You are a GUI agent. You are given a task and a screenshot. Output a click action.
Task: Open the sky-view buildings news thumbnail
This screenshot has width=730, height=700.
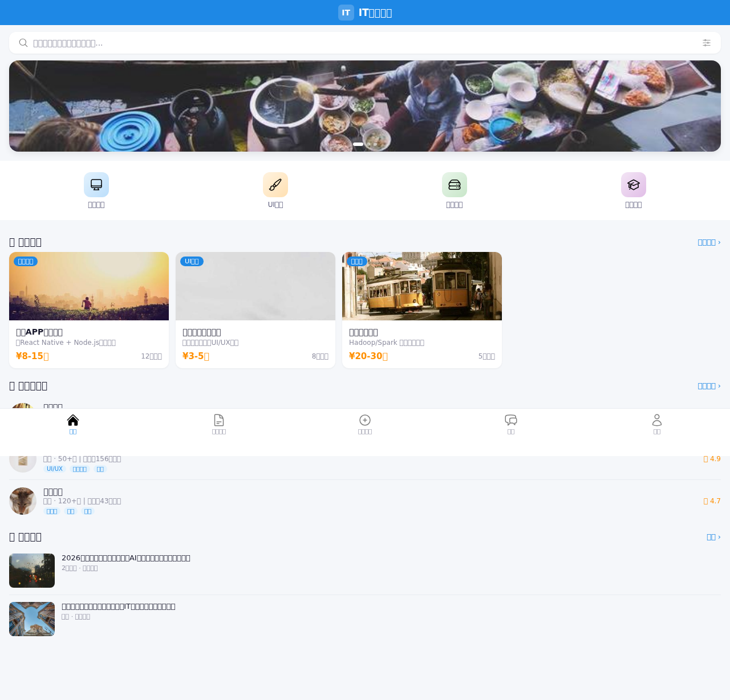click(32, 619)
